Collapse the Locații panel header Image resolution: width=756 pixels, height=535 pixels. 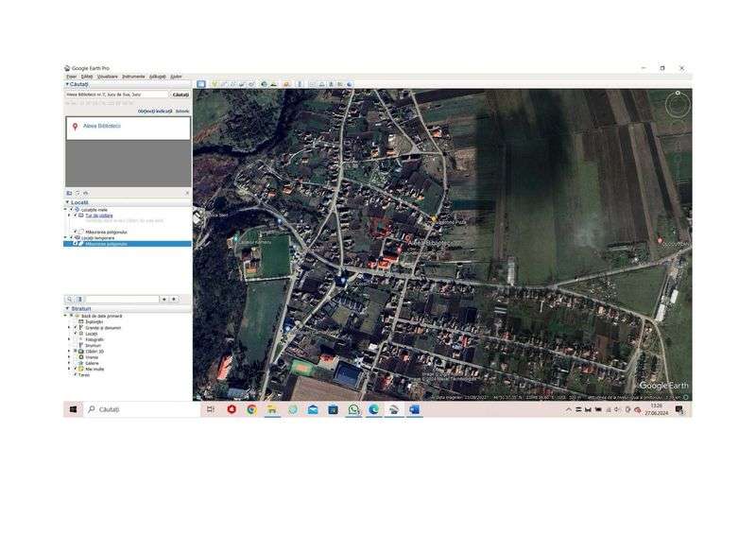coord(67,202)
